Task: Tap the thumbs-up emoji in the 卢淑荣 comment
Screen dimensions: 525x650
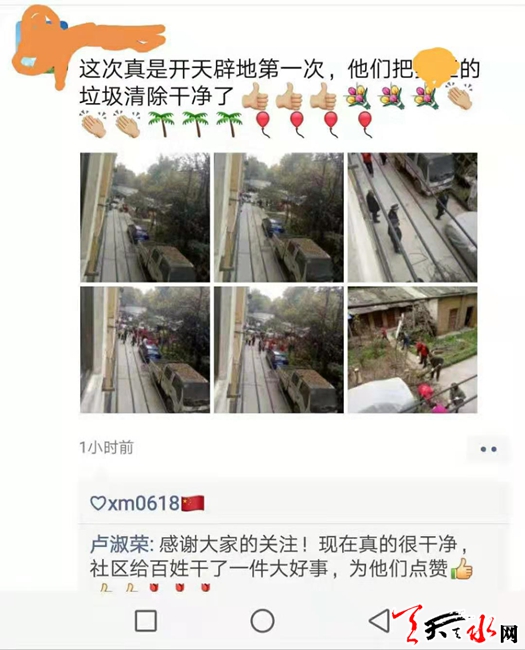Action: (461, 569)
